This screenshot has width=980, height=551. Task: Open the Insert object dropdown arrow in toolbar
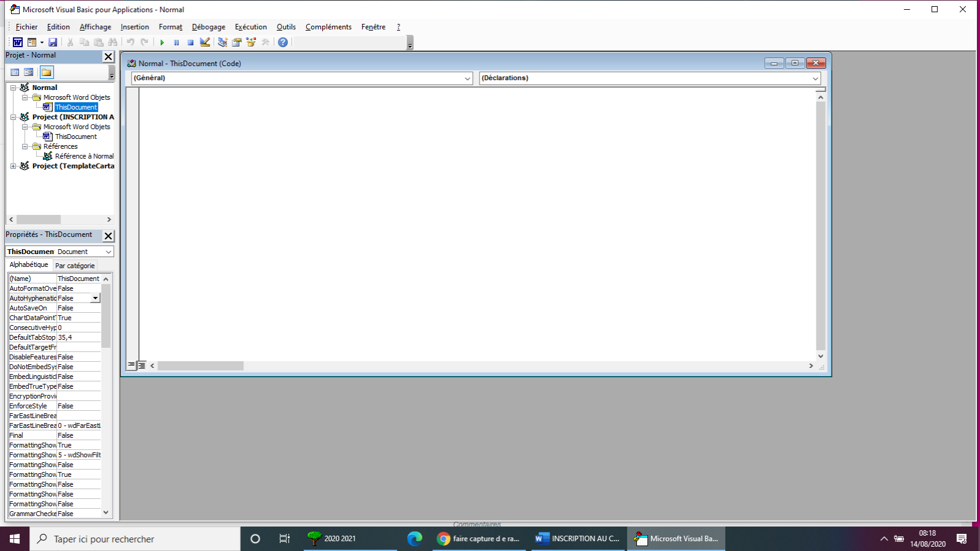[42, 42]
